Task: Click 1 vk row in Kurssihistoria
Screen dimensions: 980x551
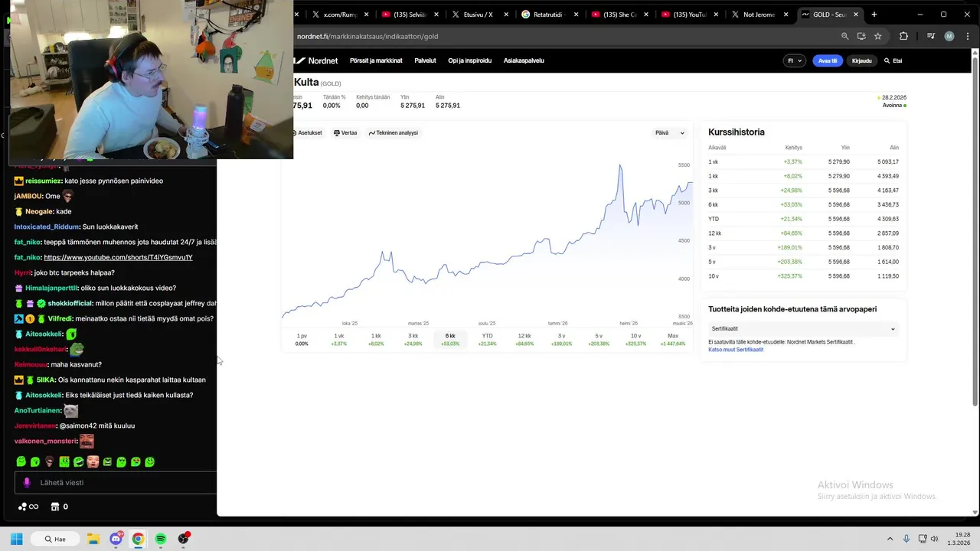Action: (x=803, y=161)
